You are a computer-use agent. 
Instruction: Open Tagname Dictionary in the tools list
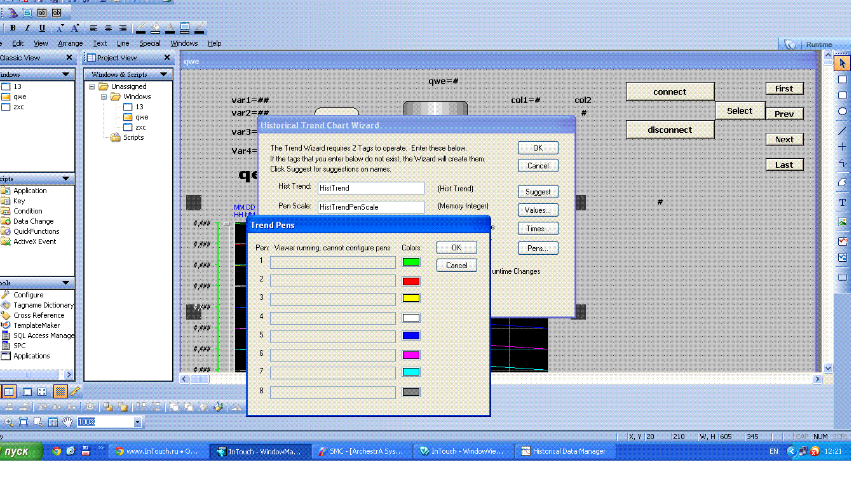click(43, 305)
